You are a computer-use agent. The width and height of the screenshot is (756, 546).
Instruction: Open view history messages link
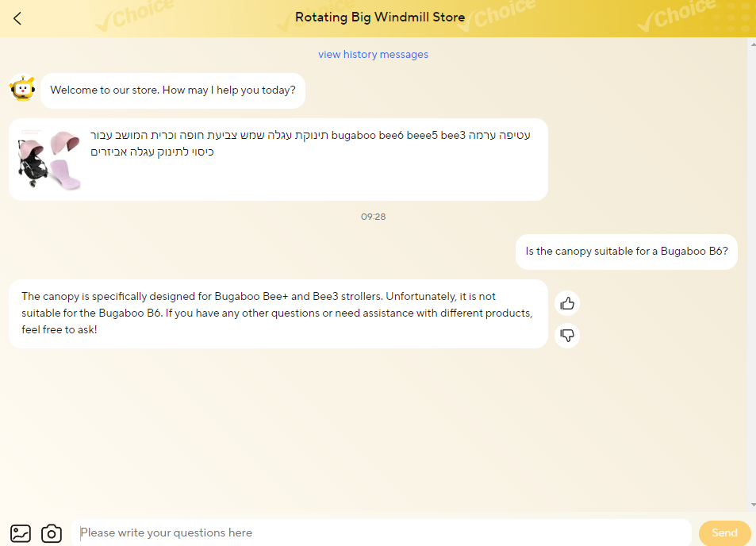click(x=373, y=55)
